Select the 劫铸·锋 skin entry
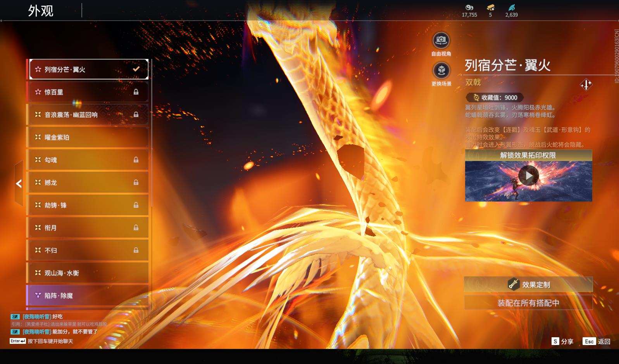619x364 pixels. point(89,205)
